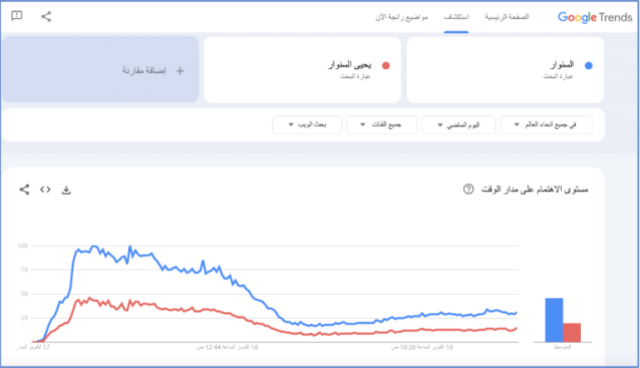Click the share icon in header
The image size is (640, 368).
[46, 16]
